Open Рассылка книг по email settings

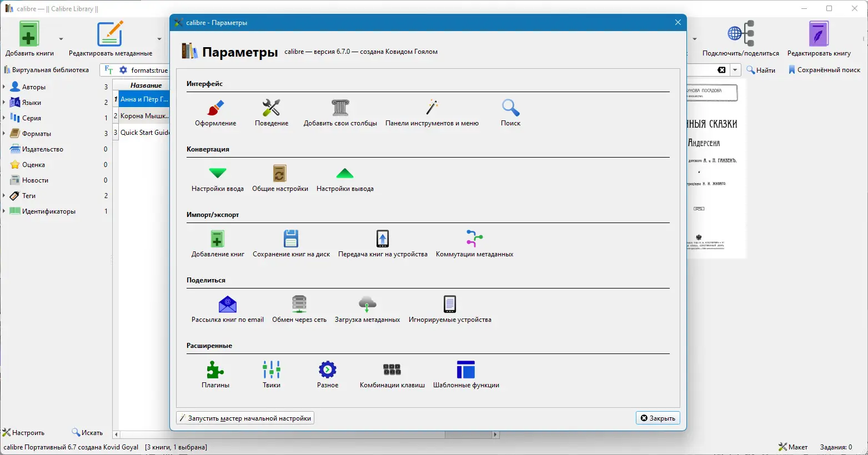(x=228, y=309)
